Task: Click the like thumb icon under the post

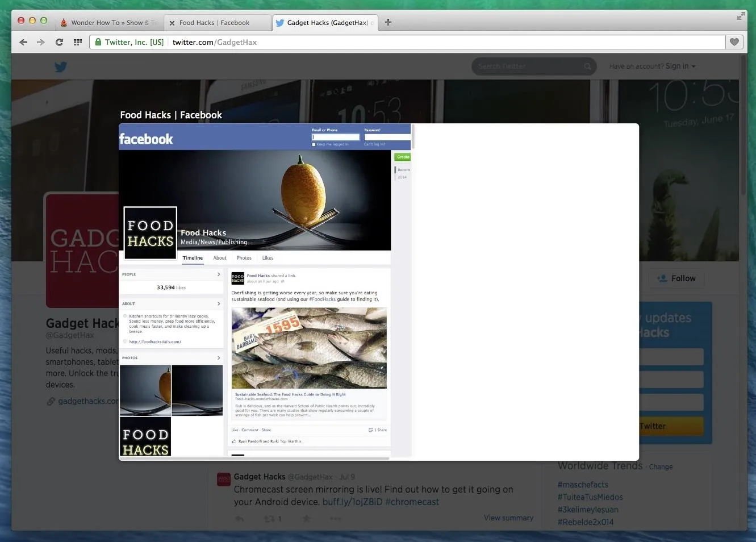Action: tap(234, 441)
